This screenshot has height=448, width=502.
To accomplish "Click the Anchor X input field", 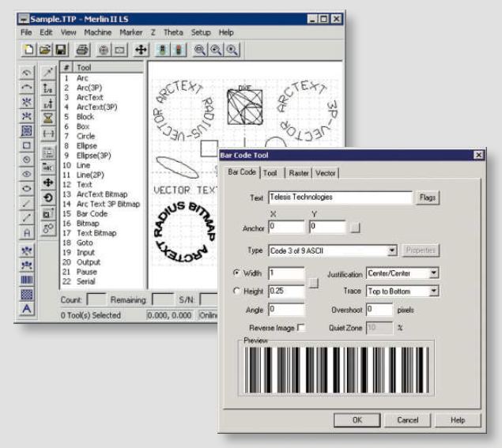I will 286,227.
